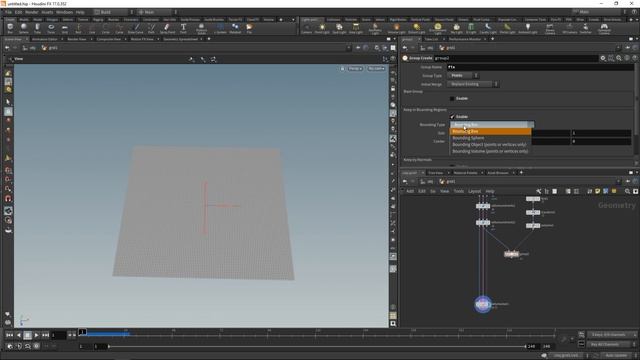Open the viewport Persp camera dropdown
The width and height of the screenshot is (640, 360).
tap(355, 69)
